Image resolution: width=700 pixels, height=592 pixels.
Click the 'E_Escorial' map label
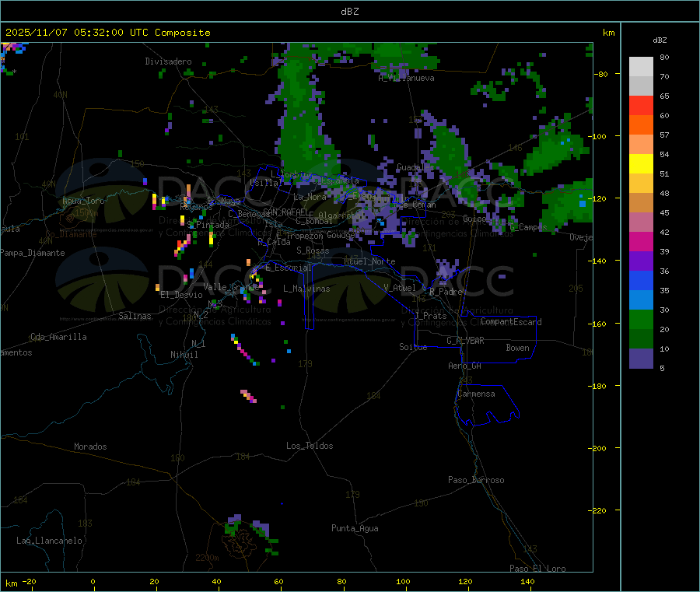pos(289,268)
